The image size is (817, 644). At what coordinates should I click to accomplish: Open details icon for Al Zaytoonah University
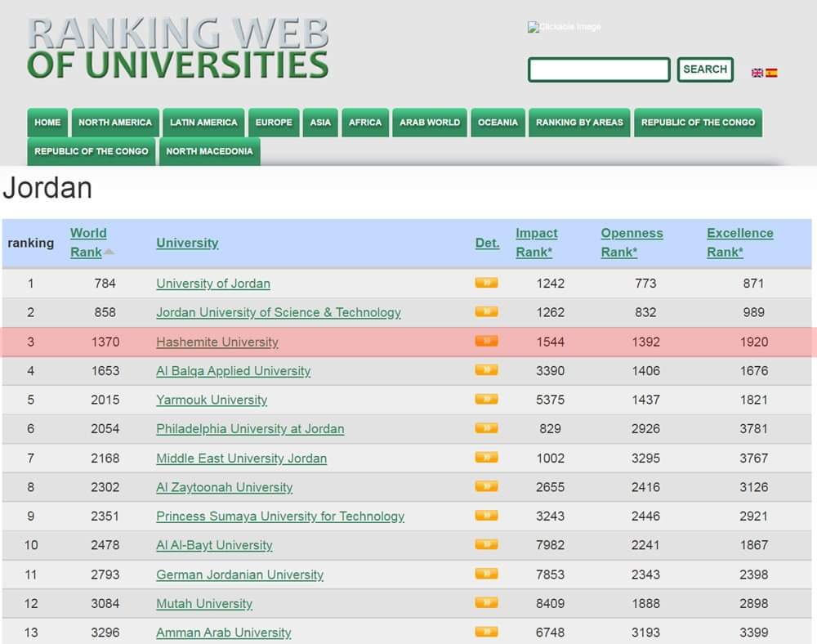coord(486,486)
